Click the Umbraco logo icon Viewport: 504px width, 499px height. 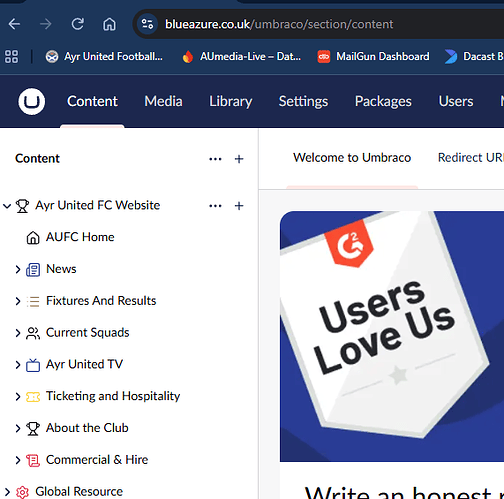point(32,101)
